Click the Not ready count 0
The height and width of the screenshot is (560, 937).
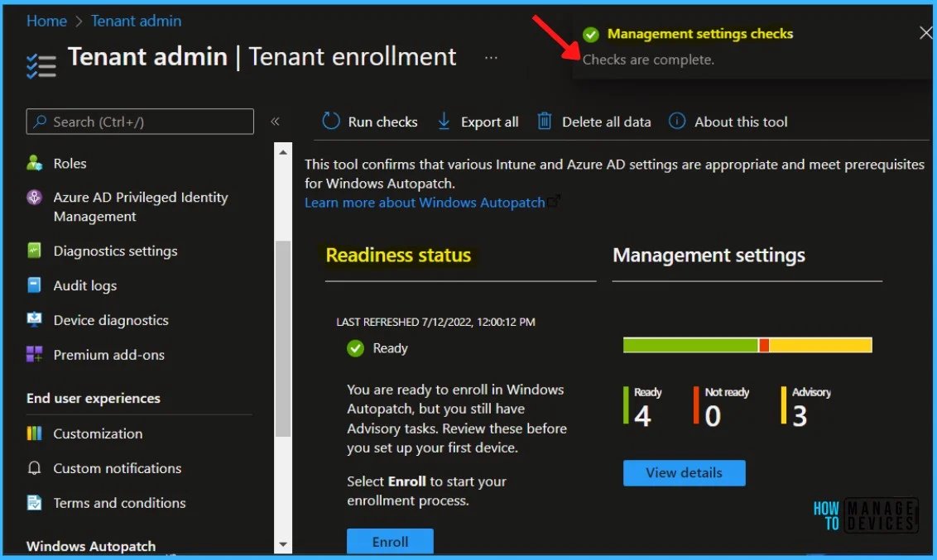(x=713, y=416)
